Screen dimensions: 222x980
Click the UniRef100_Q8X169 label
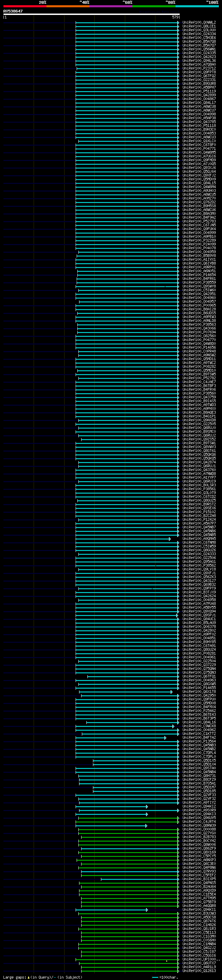(x=199, y=852)
